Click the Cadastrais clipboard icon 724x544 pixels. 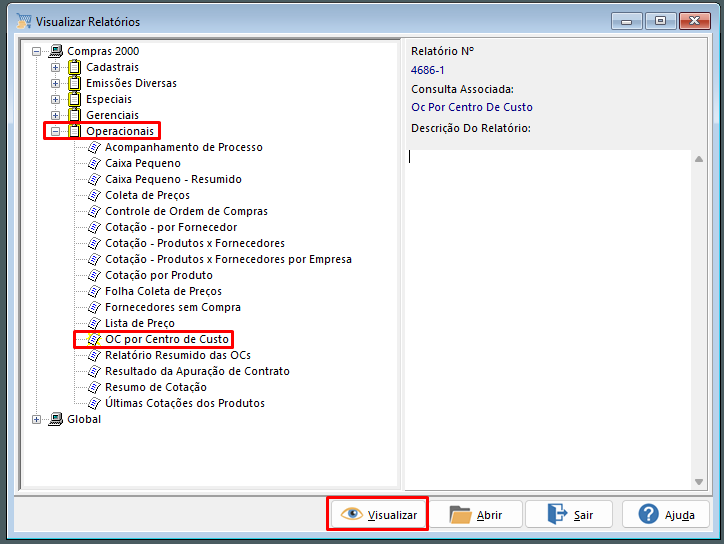click(x=74, y=67)
